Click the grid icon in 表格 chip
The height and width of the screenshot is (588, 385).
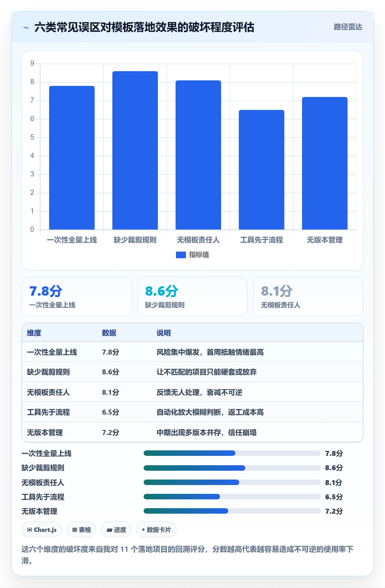point(75,530)
